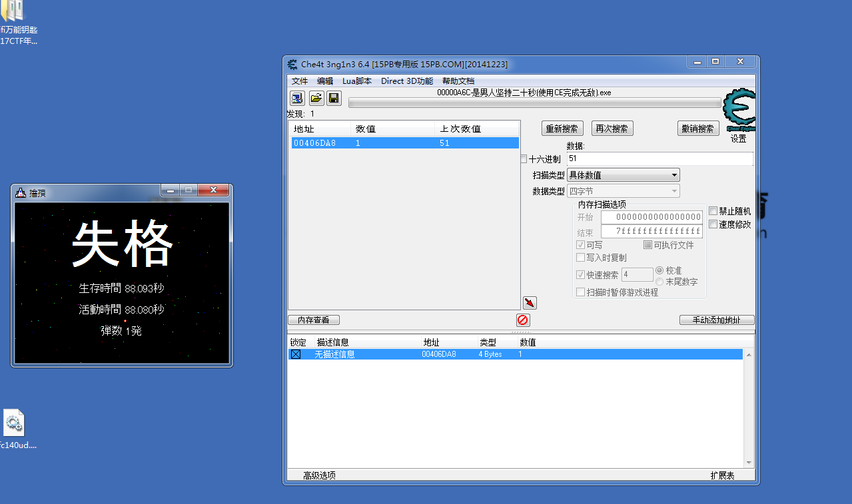Click 无描述信息 in address table
The width and height of the screenshot is (852, 504).
point(335,354)
